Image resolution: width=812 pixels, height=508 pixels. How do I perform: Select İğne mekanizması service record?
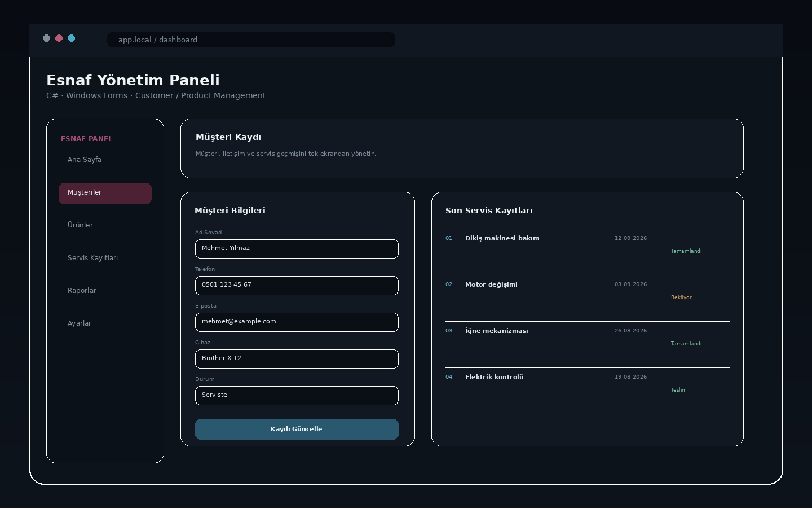[496, 331]
